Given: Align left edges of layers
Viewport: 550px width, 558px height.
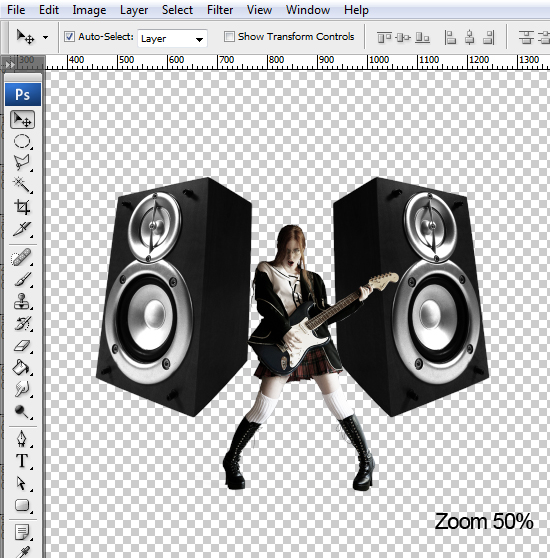Looking at the screenshot, I should [x=450, y=37].
